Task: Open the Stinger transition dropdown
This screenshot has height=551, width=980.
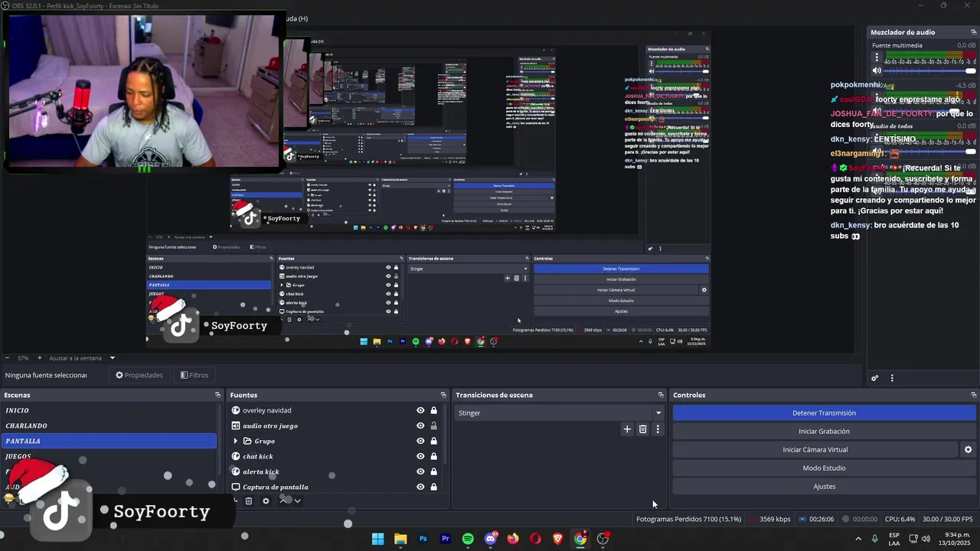Action: coord(559,412)
